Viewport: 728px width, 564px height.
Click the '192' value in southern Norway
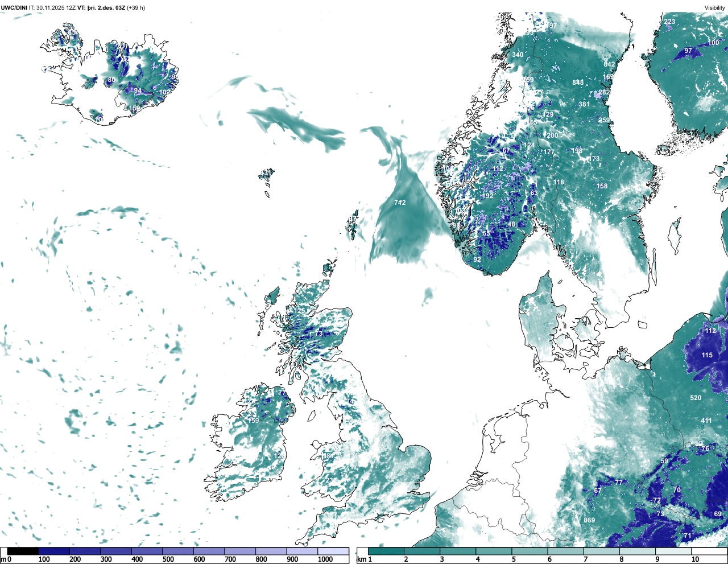487,196
